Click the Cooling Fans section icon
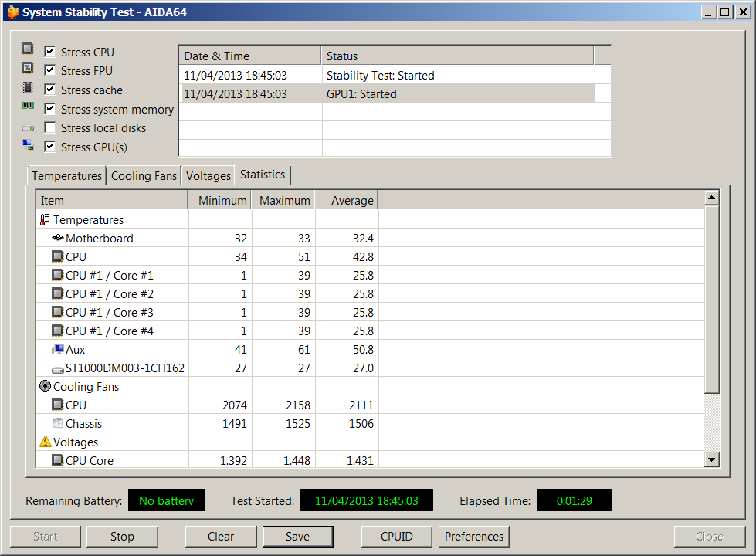 tap(45, 387)
